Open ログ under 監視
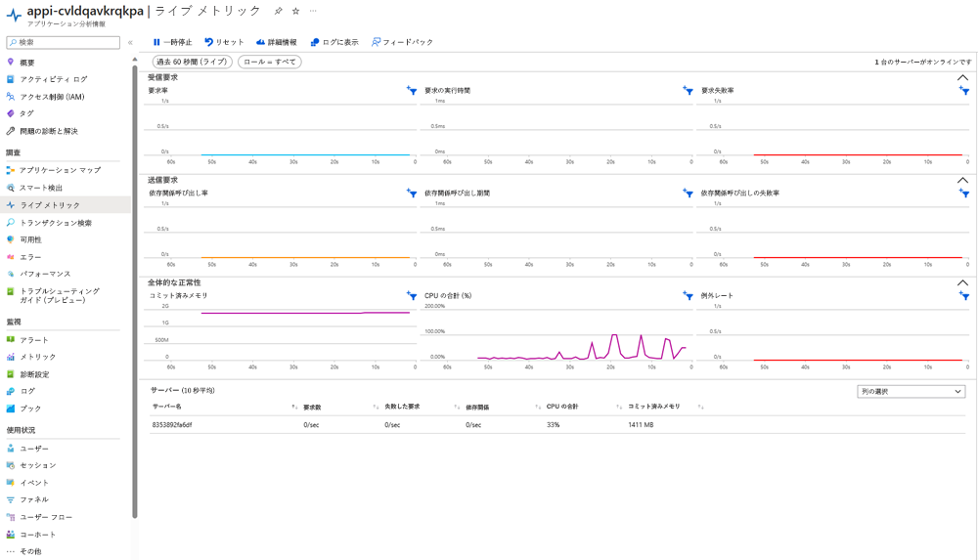The image size is (978, 560). [27, 391]
